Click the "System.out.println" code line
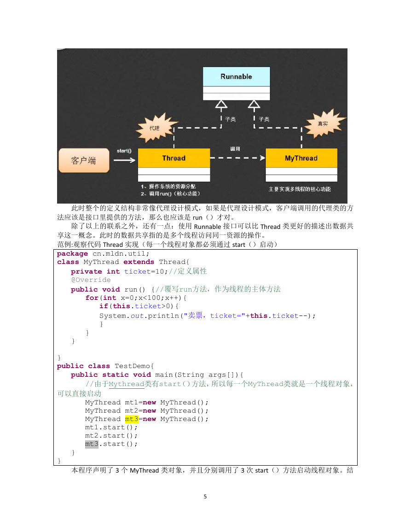 point(208,316)
